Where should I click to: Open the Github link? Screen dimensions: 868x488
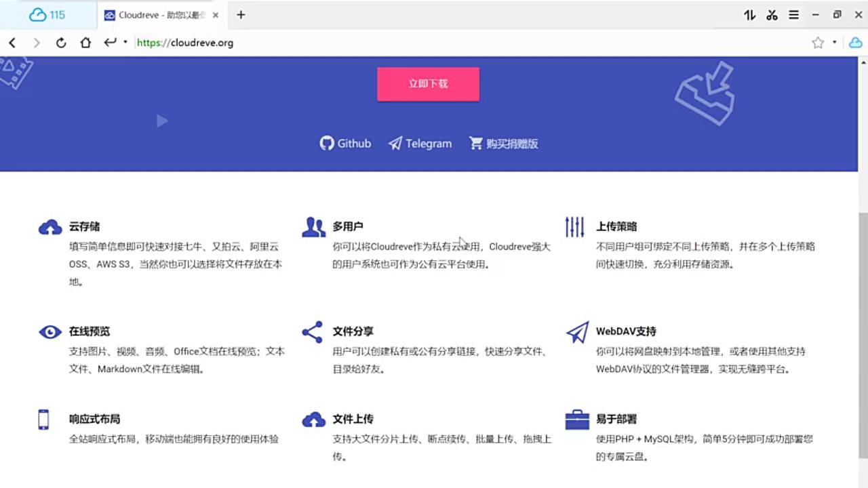345,144
